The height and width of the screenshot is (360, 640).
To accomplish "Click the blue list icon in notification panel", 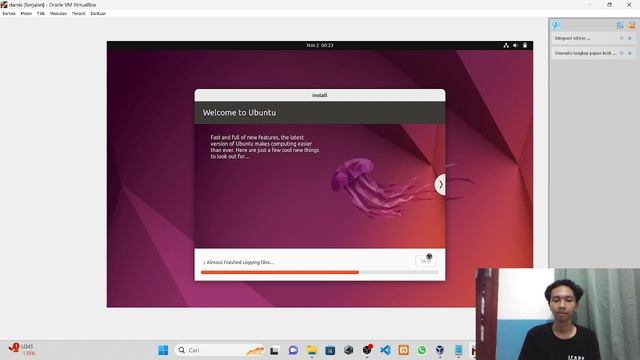I will [620, 25].
